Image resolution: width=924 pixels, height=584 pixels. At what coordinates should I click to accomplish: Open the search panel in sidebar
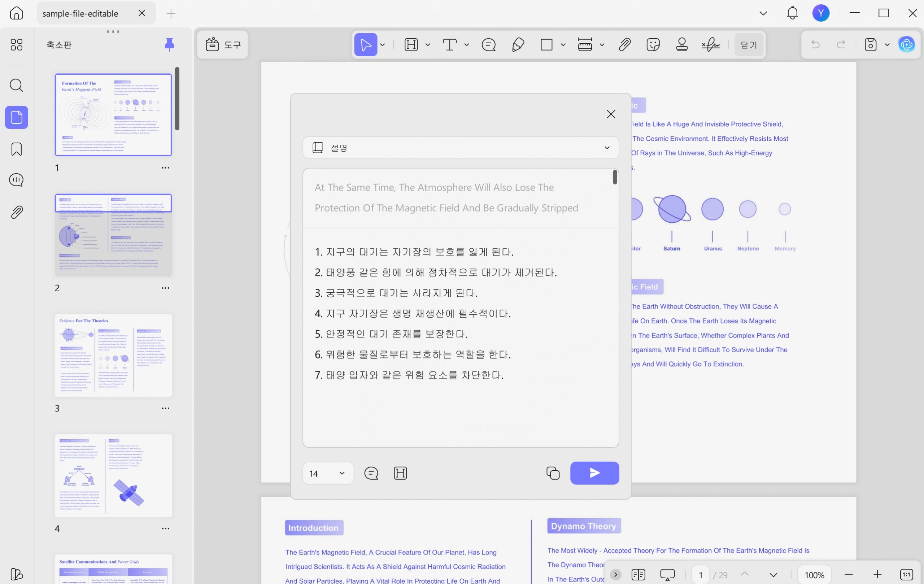[x=17, y=85]
